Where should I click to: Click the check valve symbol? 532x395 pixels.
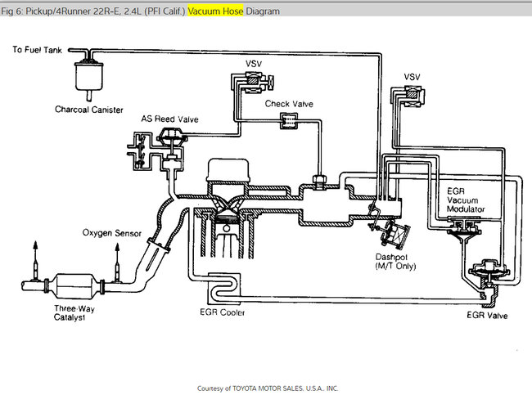pyautogui.click(x=289, y=121)
